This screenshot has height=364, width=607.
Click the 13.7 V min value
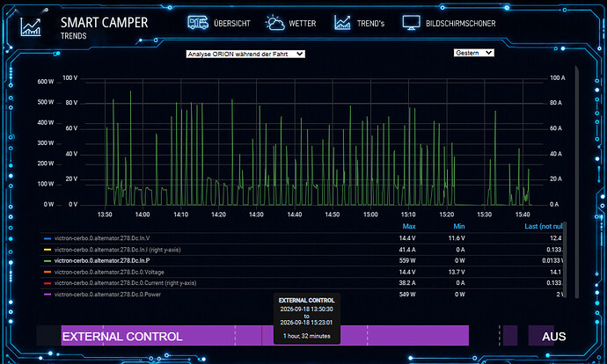click(457, 272)
